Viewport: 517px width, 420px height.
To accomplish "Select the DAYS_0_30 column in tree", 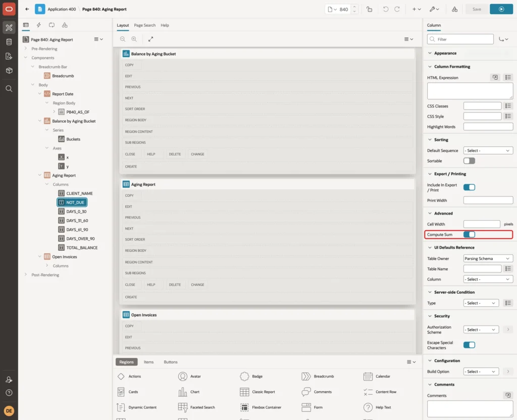I will pyautogui.click(x=76, y=212).
